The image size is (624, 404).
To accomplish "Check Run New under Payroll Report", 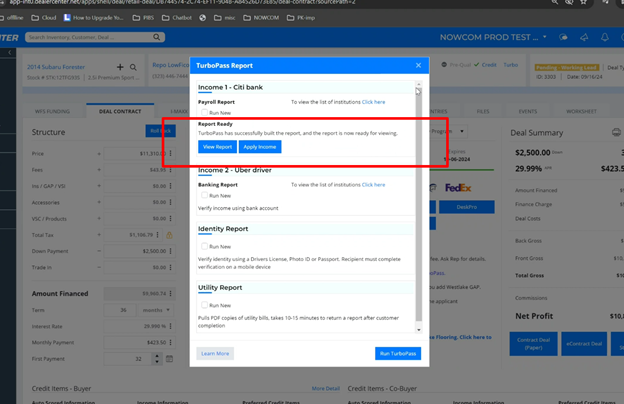I will [205, 112].
